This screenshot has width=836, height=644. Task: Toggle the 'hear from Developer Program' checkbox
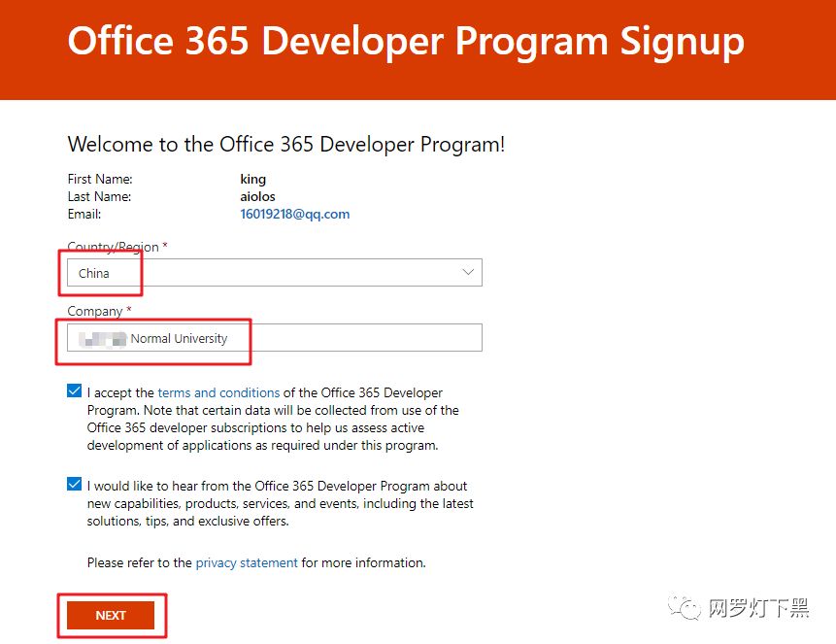pyautogui.click(x=75, y=485)
